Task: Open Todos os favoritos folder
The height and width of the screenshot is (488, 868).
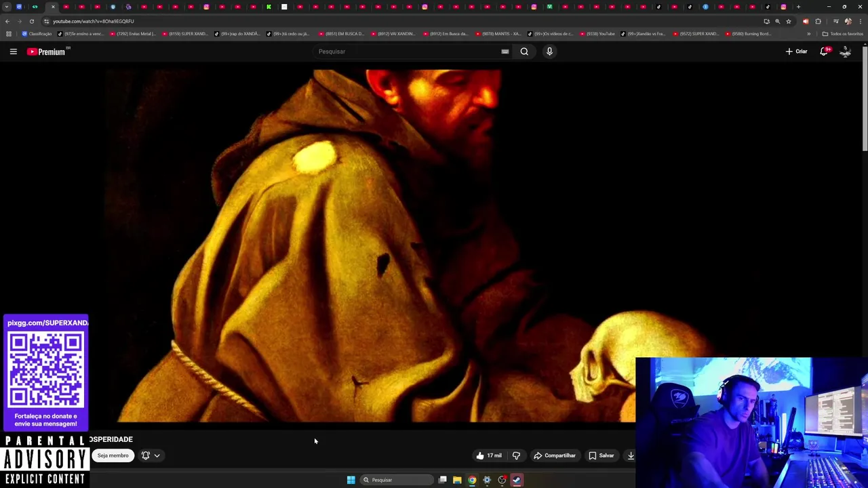Action: pyautogui.click(x=843, y=34)
